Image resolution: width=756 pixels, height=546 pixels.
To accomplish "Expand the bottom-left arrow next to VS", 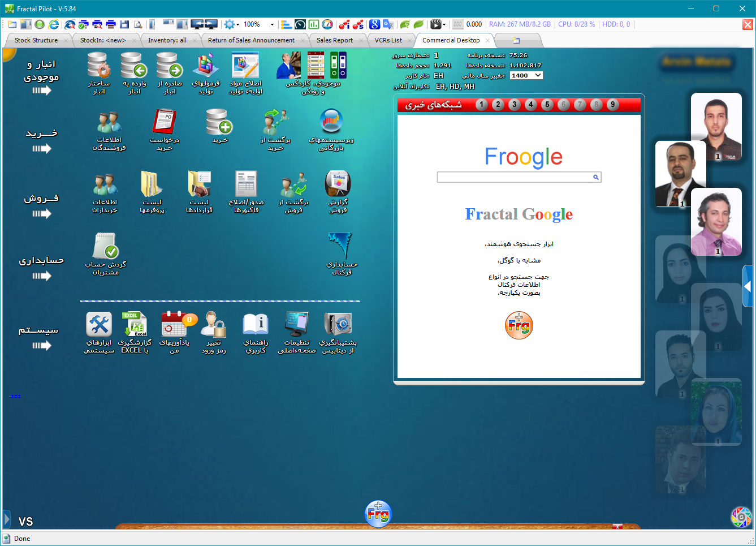I will pos(7,519).
